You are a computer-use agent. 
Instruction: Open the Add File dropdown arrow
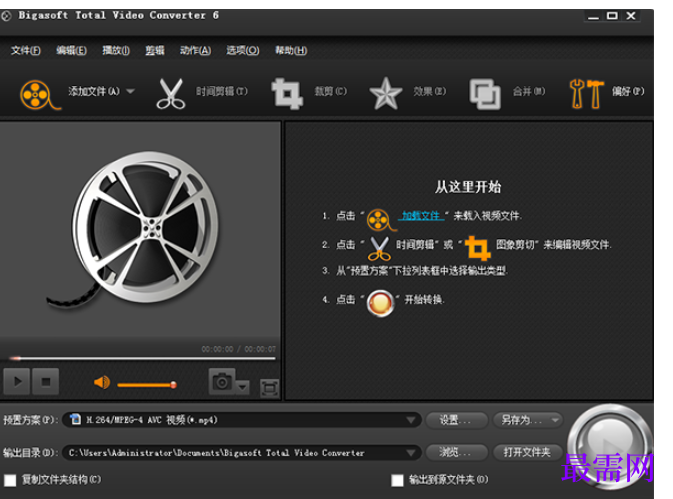point(130,91)
